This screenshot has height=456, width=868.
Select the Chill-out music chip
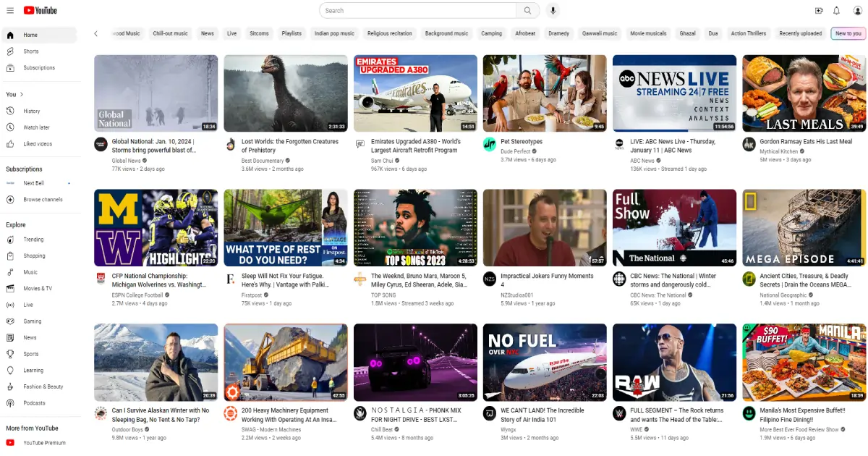(170, 33)
